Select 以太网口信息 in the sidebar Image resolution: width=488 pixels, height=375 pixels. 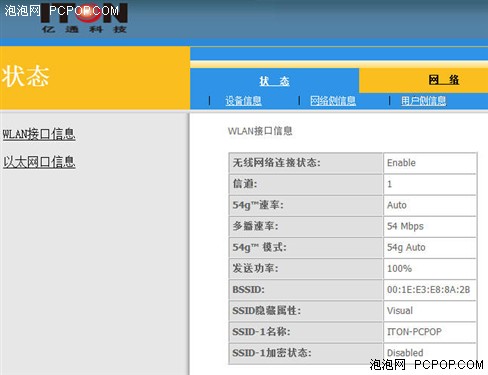[x=39, y=162]
